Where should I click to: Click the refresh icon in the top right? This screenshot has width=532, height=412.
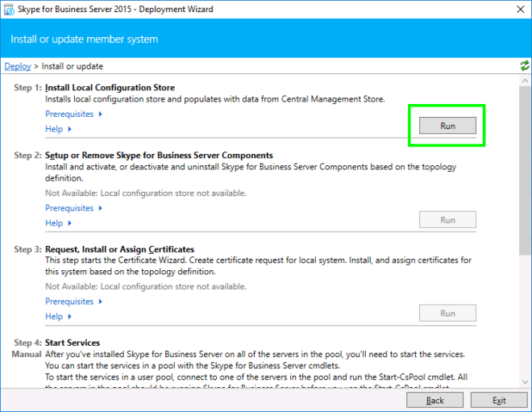click(x=525, y=66)
